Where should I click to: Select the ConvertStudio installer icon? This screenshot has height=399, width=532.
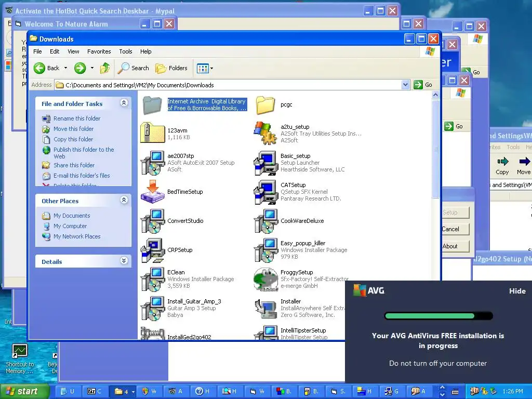coord(152,221)
